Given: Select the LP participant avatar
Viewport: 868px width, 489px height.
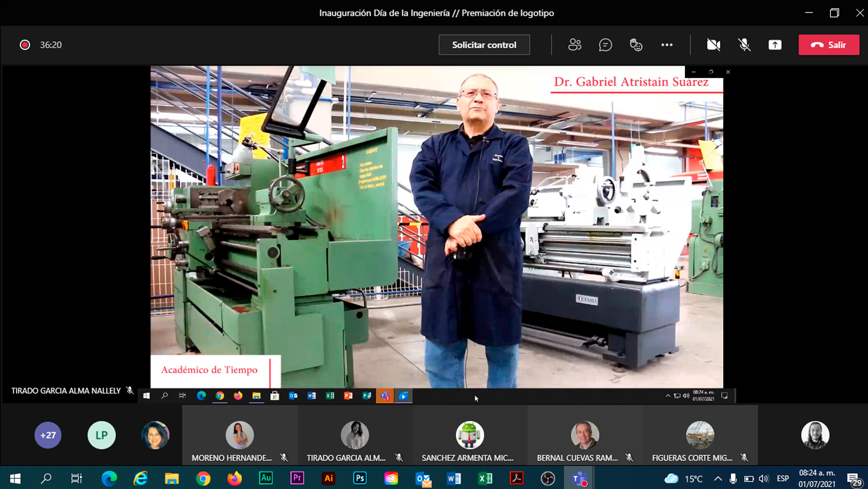Looking at the screenshot, I should [x=101, y=435].
